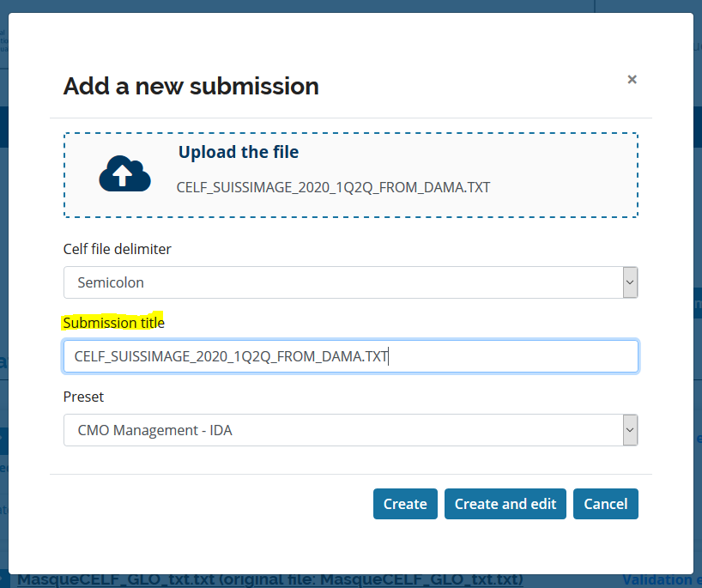Select the MasqueCELF_GLO_txt.txt entry in the background
The image size is (702, 588).
[x=269, y=581]
